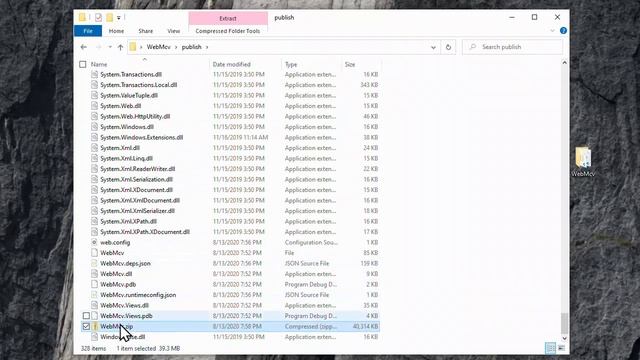Click the folder icon in address bar
640x360 pixels.
click(x=133, y=47)
